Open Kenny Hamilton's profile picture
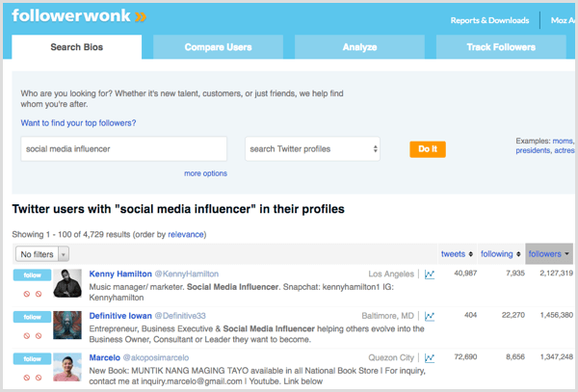The height and width of the screenshot is (392, 578). pyautogui.click(x=66, y=284)
